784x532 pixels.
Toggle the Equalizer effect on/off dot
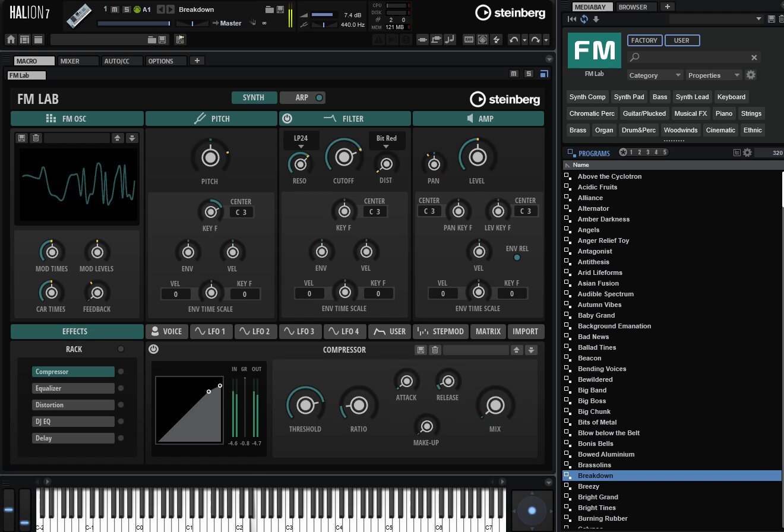point(121,388)
